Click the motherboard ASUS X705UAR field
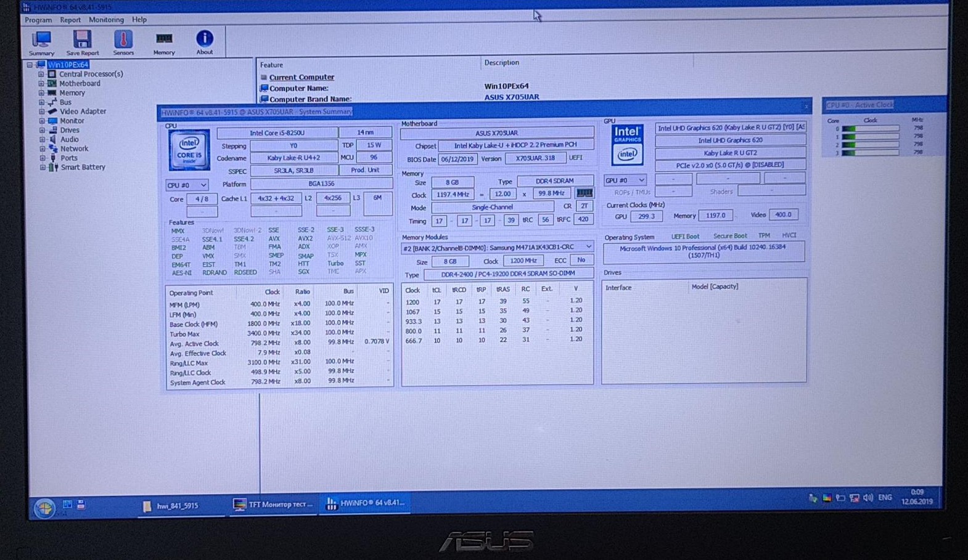This screenshot has width=968, height=560. [x=497, y=132]
